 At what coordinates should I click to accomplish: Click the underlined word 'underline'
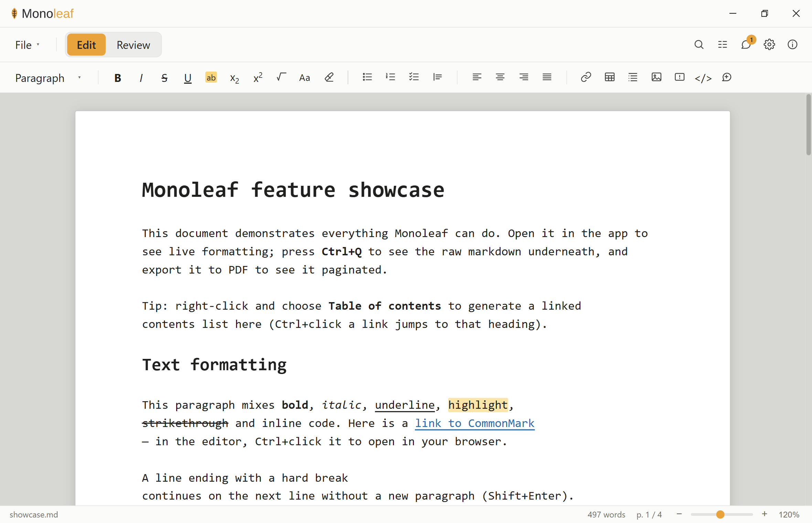click(405, 405)
